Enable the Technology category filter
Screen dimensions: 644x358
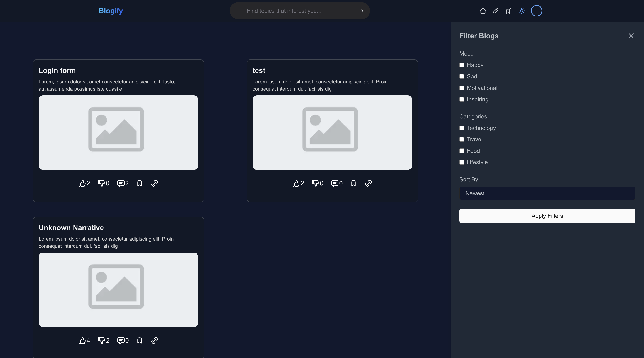(x=462, y=128)
